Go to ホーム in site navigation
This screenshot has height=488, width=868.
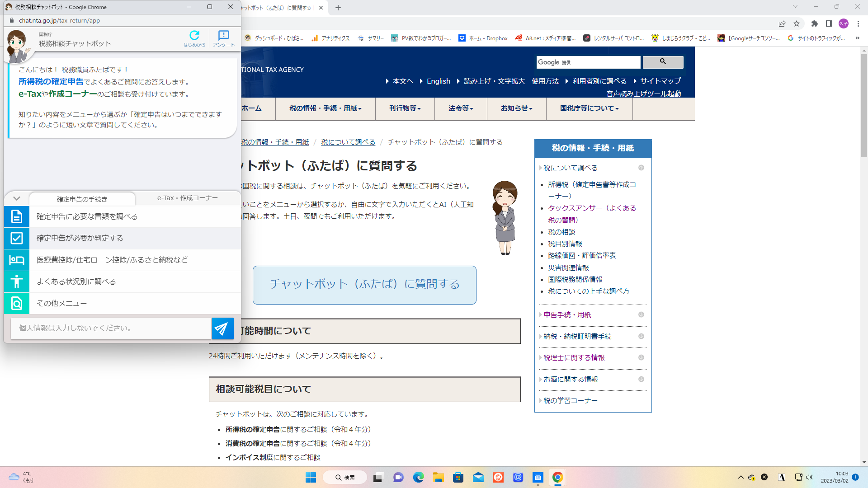(251, 108)
